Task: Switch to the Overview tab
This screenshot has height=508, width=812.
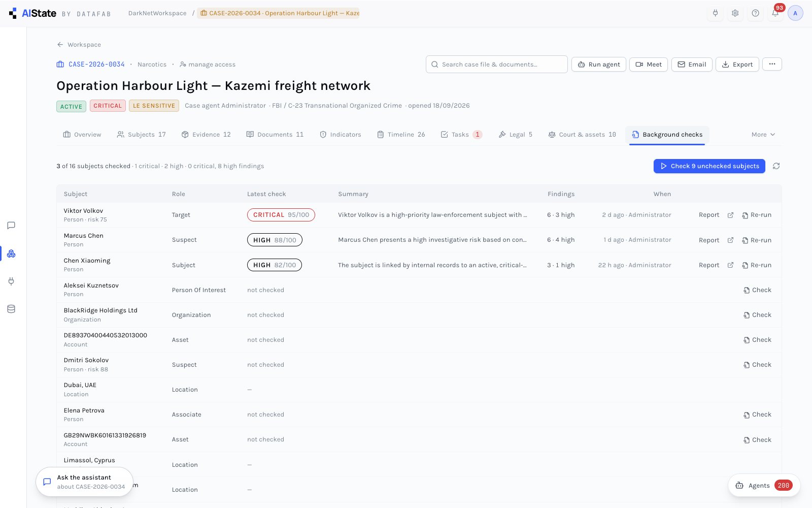Action: point(82,135)
